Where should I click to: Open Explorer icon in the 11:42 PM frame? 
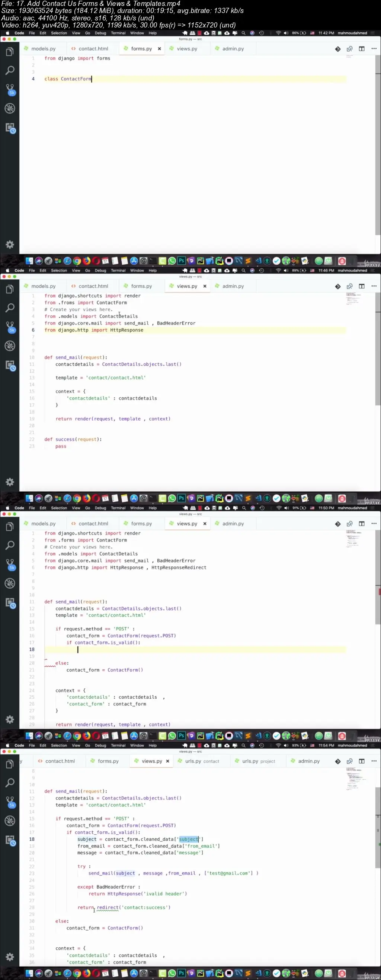coord(10,51)
